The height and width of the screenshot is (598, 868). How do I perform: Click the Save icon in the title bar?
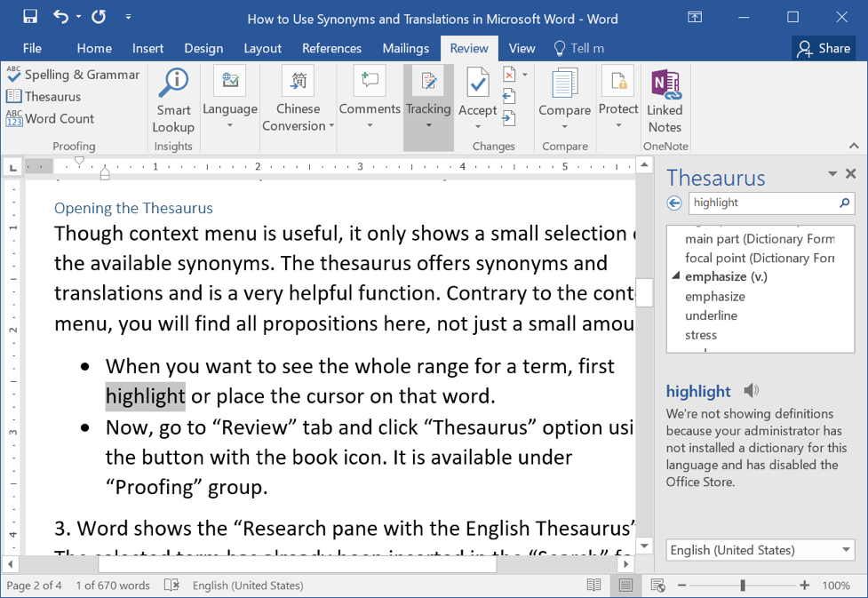pyautogui.click(x=30, y=17)
